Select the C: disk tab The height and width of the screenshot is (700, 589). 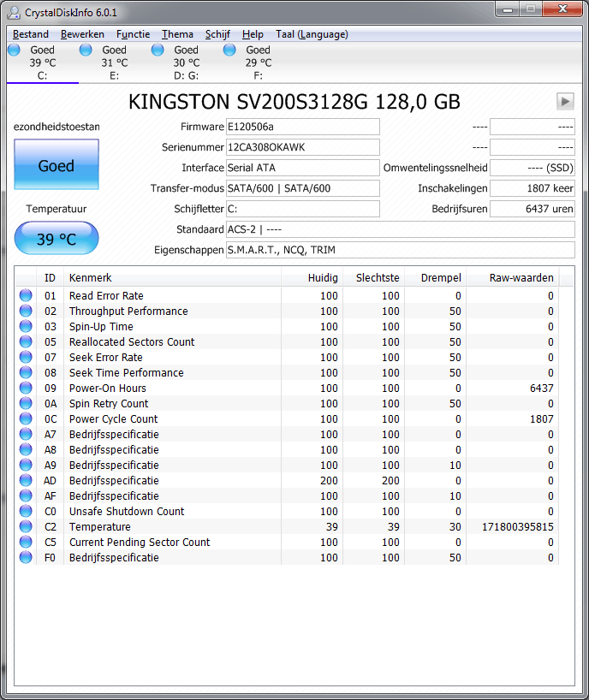point(43,62)
